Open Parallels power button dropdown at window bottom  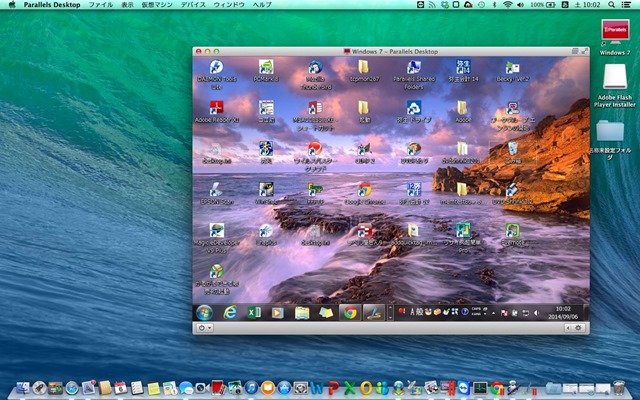(x=204, y=328)
